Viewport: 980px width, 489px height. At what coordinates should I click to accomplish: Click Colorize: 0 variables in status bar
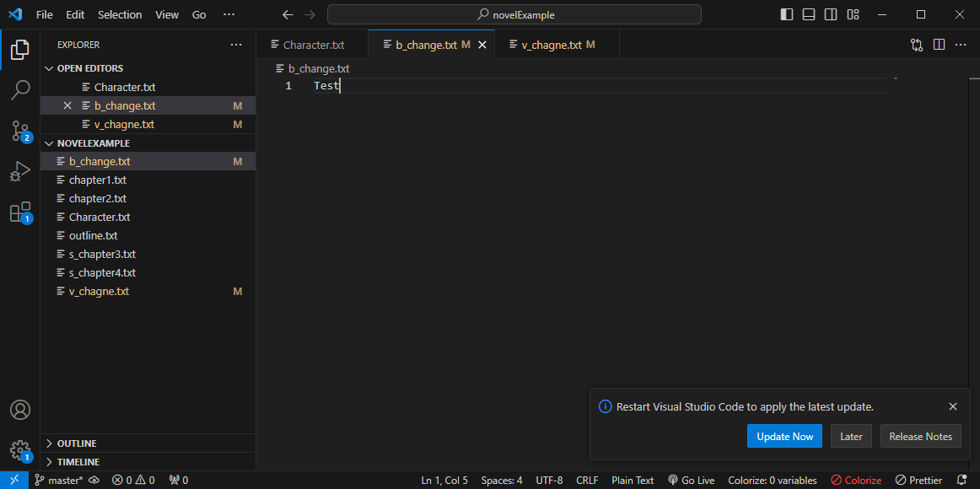(x=773, y=481)
